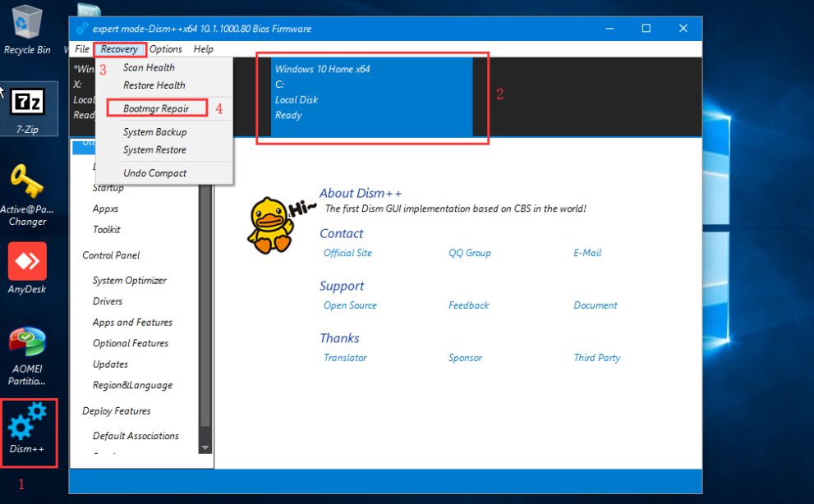Image resolution: width=814 pixels, height=504 pixels.
Task: Click the Feedback link
Action: [468, 305]
